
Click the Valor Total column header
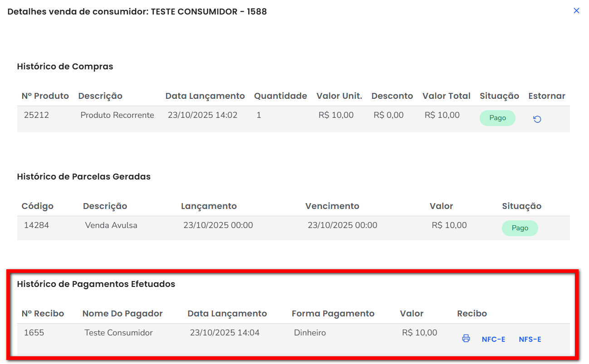[446, 96]
